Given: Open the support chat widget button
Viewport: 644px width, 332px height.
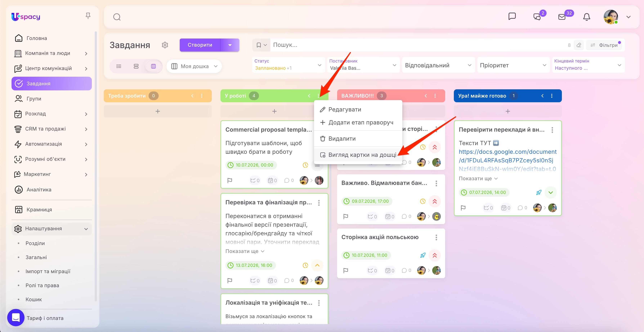Looking at the screenshot, I should (x=16, y=318).
